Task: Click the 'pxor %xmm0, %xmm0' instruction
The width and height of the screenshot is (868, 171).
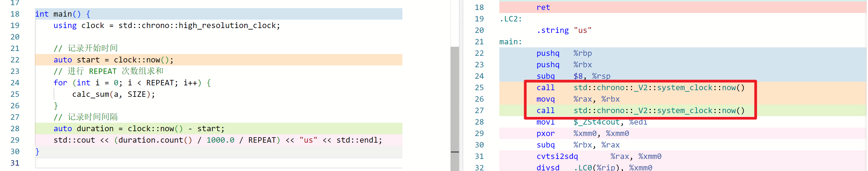Action: [x=582, y=134]
